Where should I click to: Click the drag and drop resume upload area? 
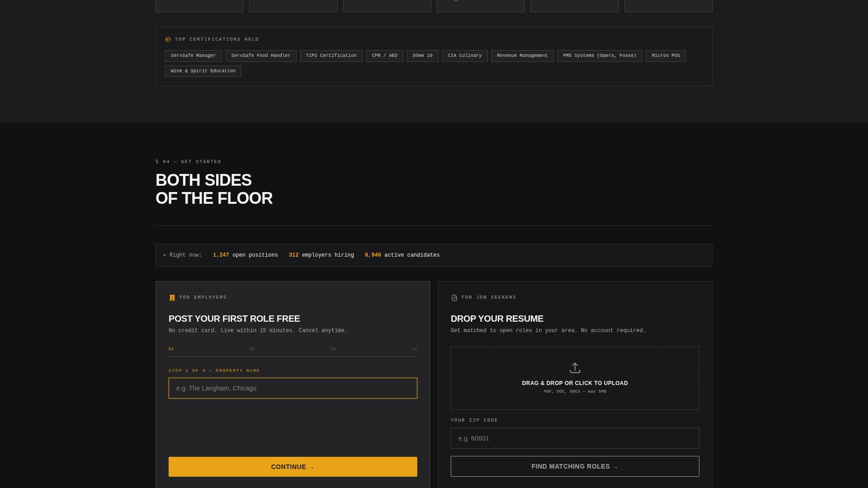(575, 378)
